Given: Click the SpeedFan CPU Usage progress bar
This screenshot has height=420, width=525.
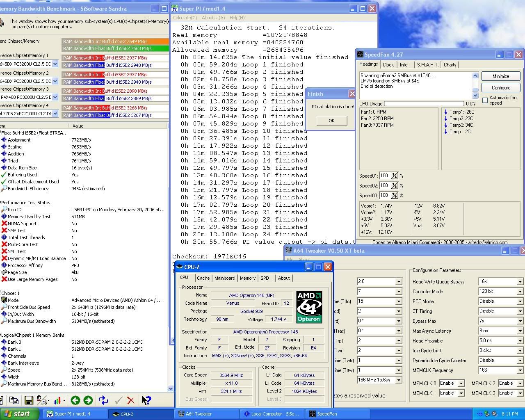Looking at the screenshot, I should pyautogui.click(x=424, y=104).
